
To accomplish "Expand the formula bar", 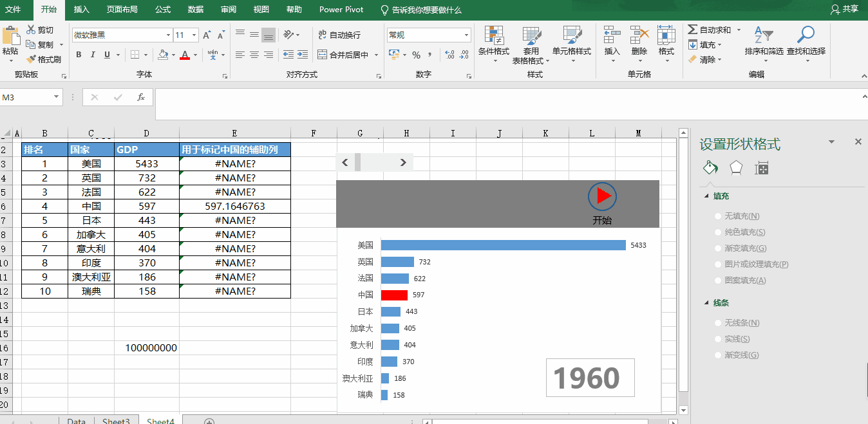I will click(863, 96).
